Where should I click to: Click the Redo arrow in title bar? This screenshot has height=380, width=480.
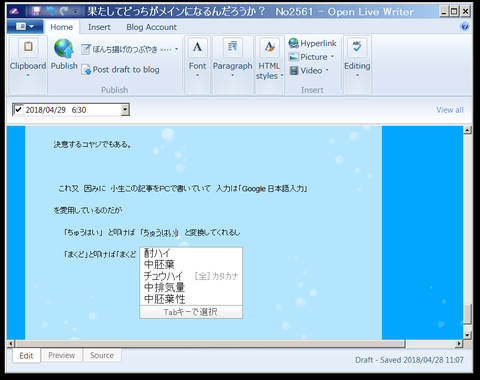coord(63,11)
